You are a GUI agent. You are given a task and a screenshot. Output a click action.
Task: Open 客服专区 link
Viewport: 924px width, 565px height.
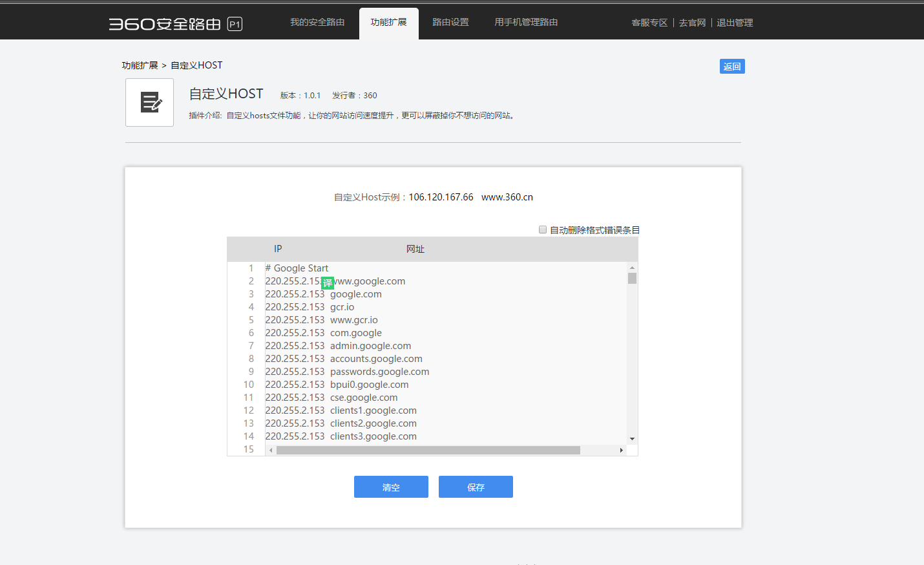pos(649,23)
